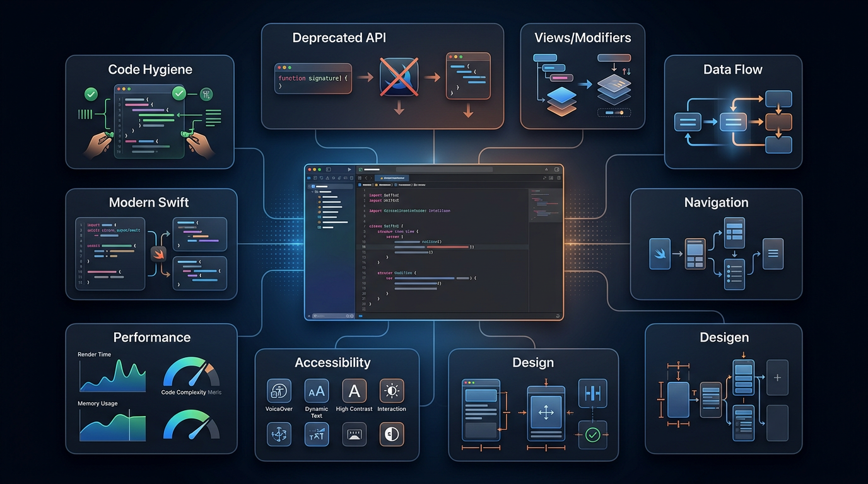
Task: Click the forward chevron in the editor bar
Action: [372, 178]
